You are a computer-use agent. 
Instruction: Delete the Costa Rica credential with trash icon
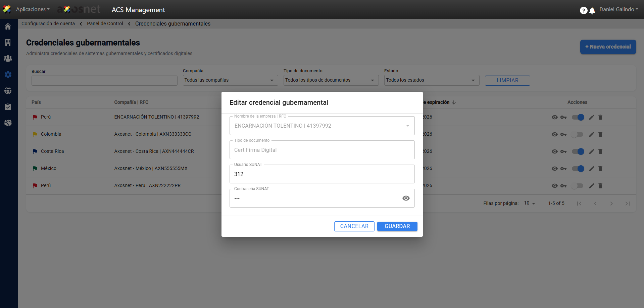pos(600,151)
